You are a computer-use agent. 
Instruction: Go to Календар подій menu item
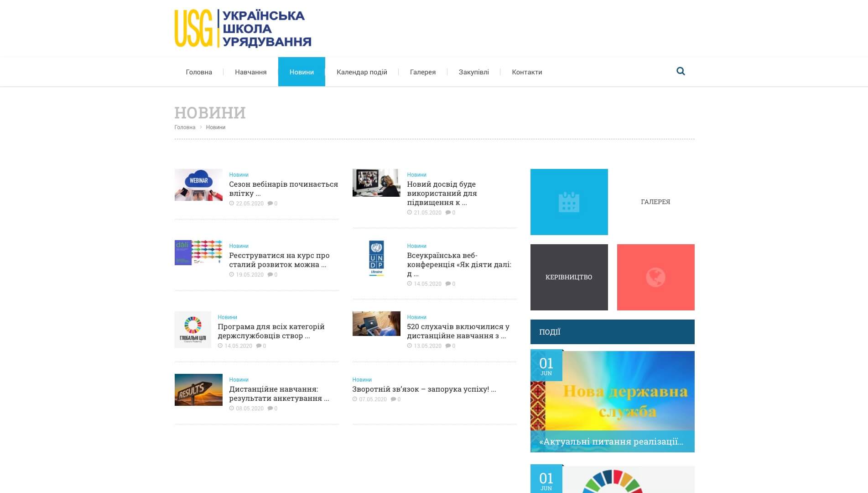click(x=362, y=72)
